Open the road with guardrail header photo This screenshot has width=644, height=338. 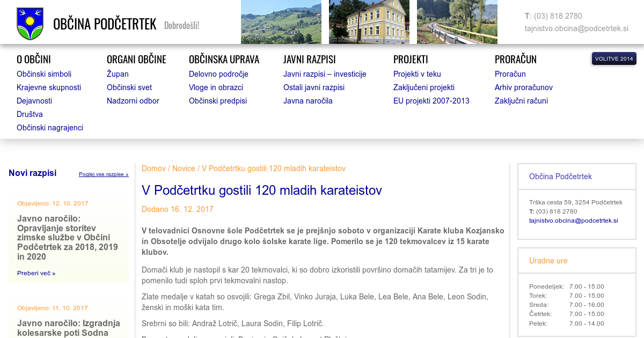pos(457,21)
